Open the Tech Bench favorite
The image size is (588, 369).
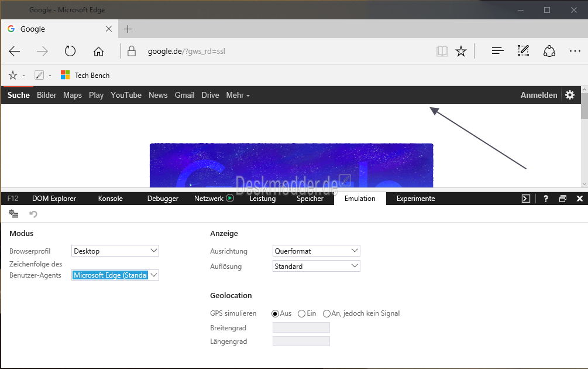pyautogui.click(x=85, y=76)
